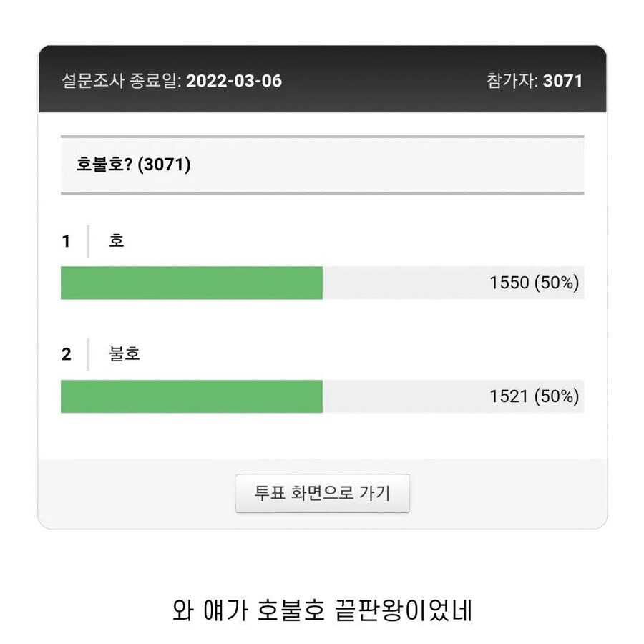Image resolution: width=644 pixels, height=644 pixels.
Task: Click the 참가자 label in header
Action: 511,81
